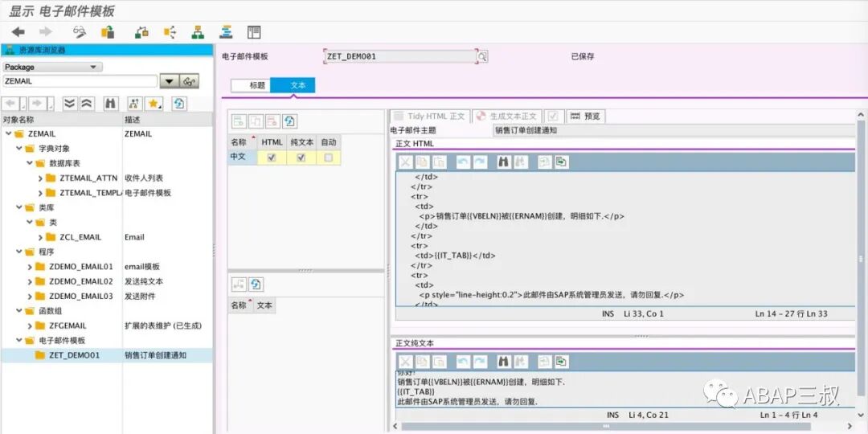The image size is (868, 434).
Task: Click the blue stacked layers toolbar icon
Action: click(226, 32)
